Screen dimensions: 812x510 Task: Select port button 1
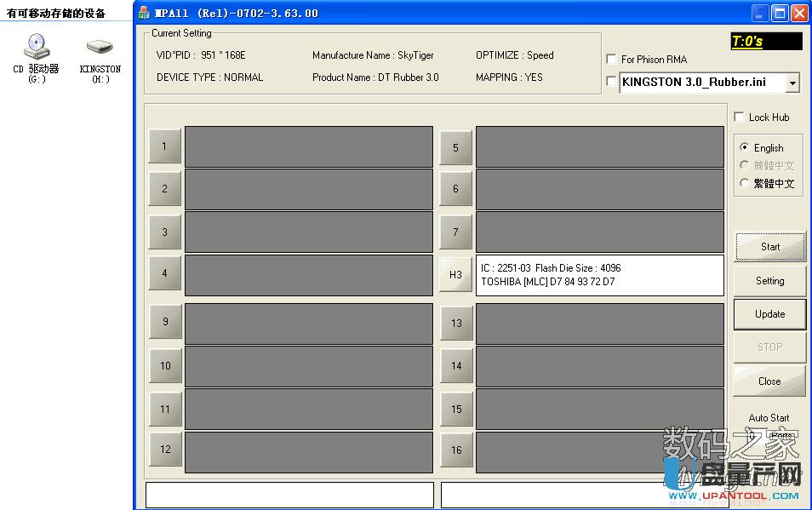pos(164,146)
